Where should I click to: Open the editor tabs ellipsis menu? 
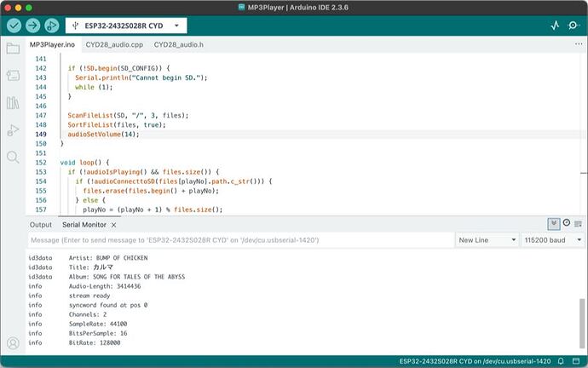579,44
